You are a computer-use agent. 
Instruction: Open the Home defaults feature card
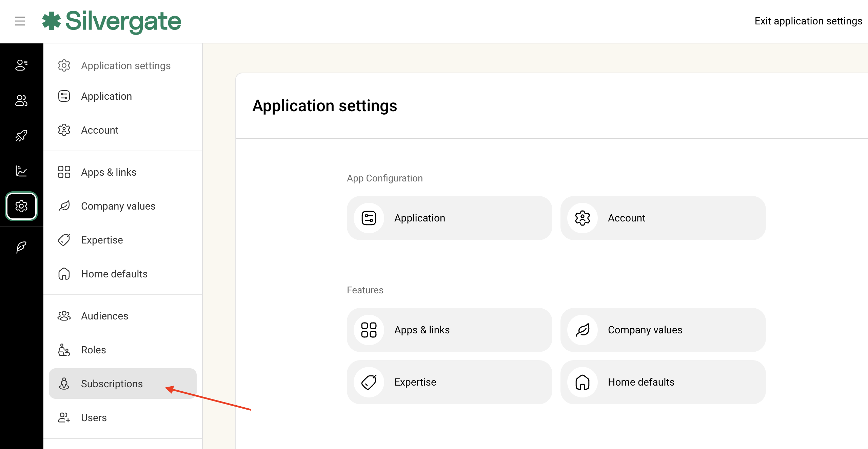[x=663, y=382]
